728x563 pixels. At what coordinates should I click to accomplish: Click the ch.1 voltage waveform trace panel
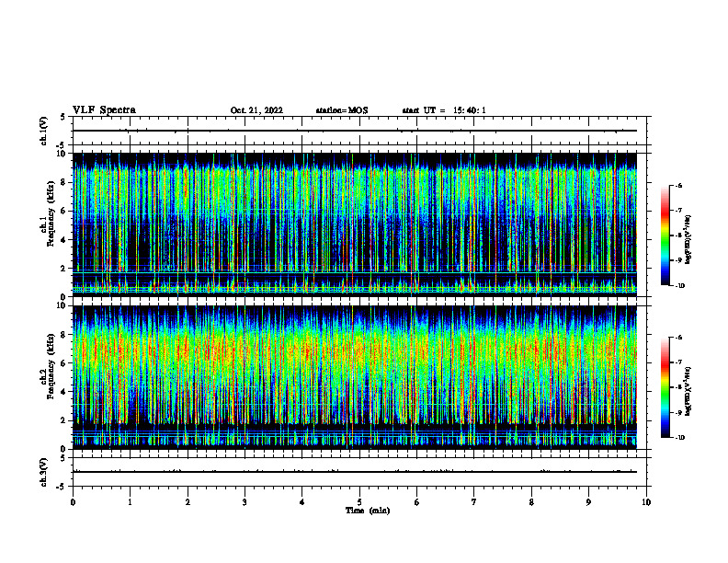pos(359,131)
